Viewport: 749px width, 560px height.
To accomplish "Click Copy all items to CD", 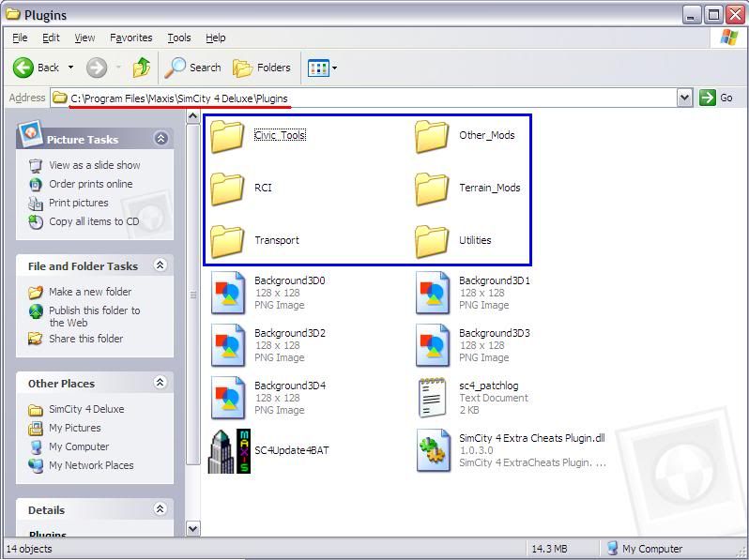I will [94, 221].
